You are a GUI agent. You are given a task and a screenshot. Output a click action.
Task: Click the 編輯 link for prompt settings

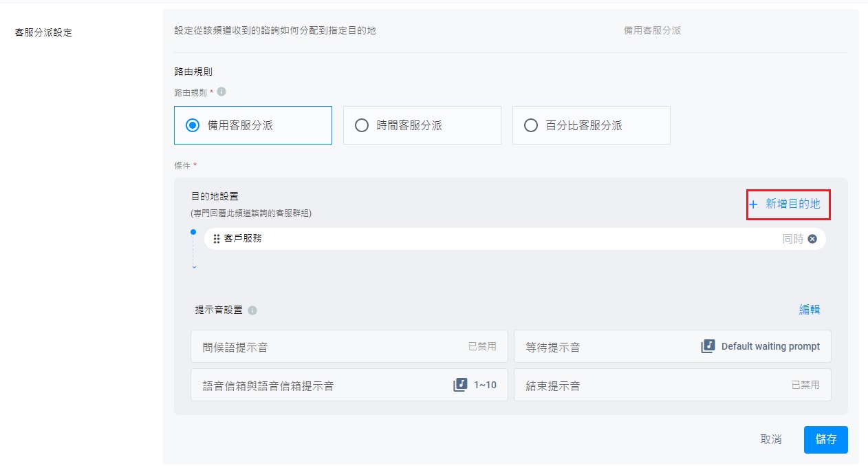(810, 310)
